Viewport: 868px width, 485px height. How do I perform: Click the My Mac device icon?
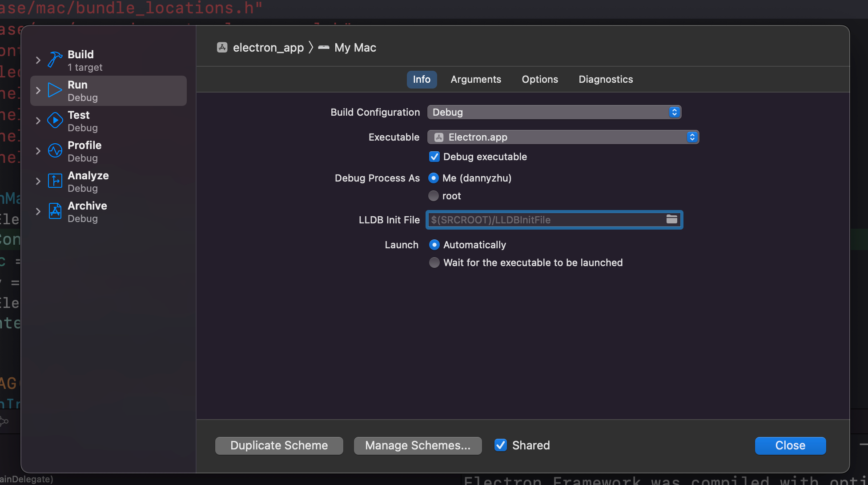[x=324, y=47]
